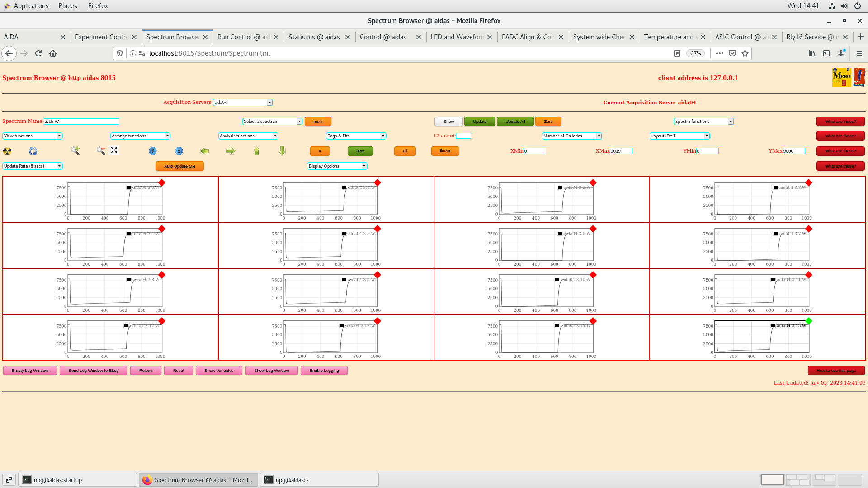Click the Show Log Window button

271,370
